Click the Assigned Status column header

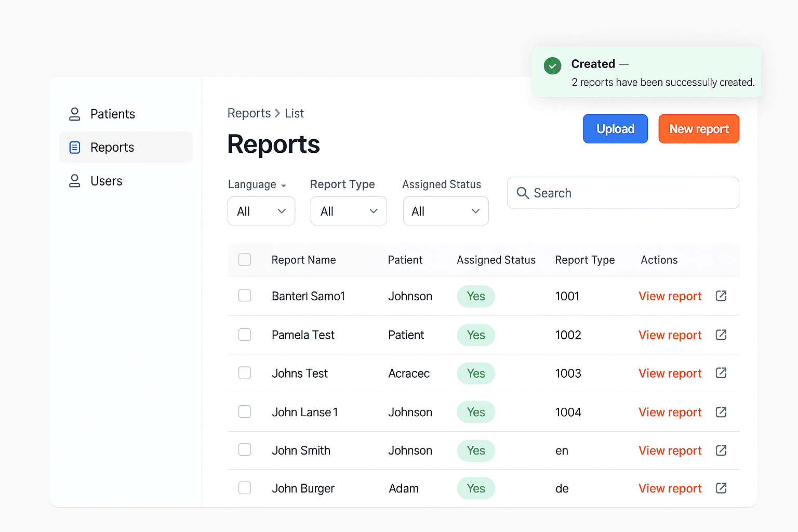tap(496, 260)
